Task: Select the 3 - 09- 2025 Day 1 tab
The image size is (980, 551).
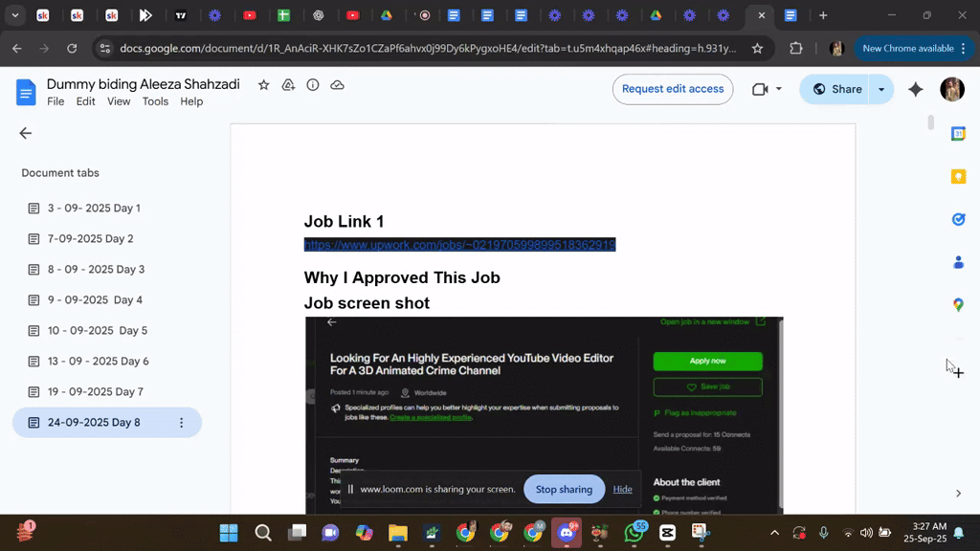Action: (107, 208)
